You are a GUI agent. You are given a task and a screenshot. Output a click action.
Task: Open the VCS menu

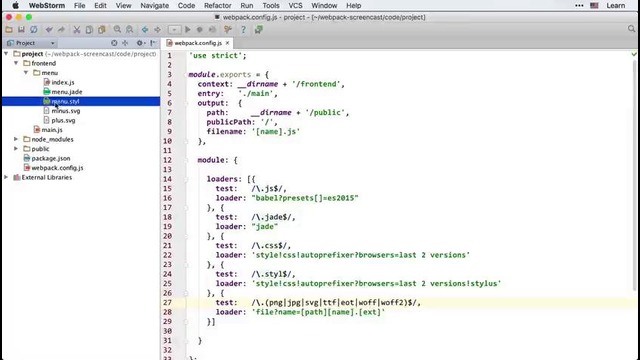pos(295,6)
